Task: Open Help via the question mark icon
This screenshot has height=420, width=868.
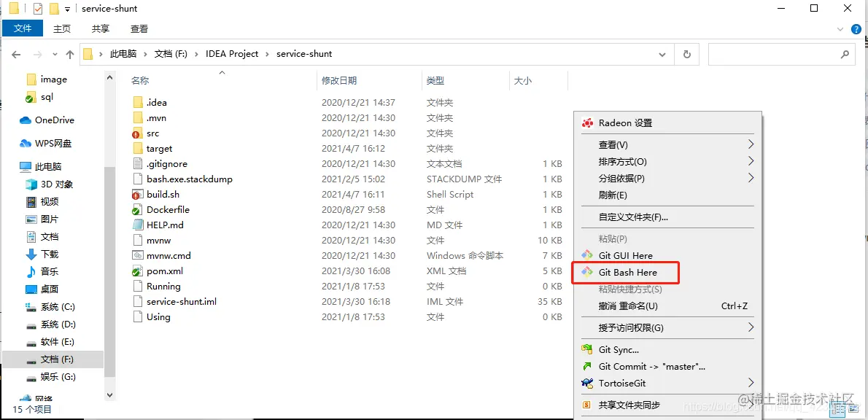Action: (855, 28)
